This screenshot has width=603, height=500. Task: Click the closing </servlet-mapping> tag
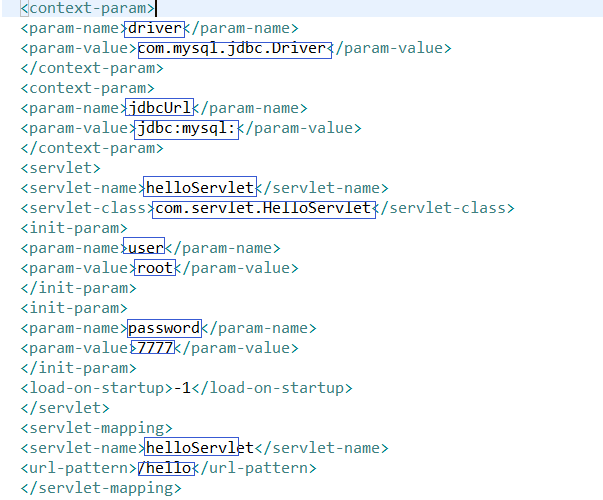click(x=101, y=488)
